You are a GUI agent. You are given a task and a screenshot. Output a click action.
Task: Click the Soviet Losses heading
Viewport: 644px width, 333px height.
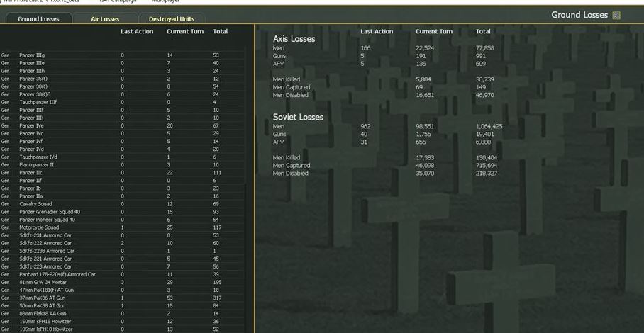coord(298,118)
